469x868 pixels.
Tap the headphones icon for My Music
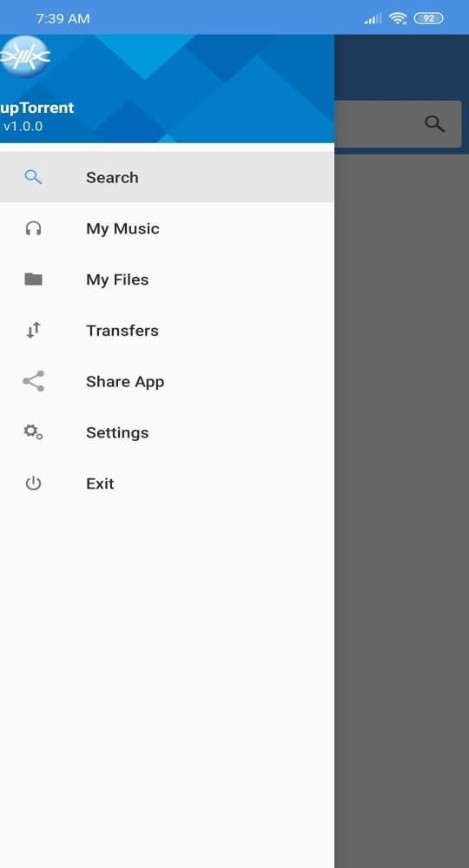[x=33, y=228]
